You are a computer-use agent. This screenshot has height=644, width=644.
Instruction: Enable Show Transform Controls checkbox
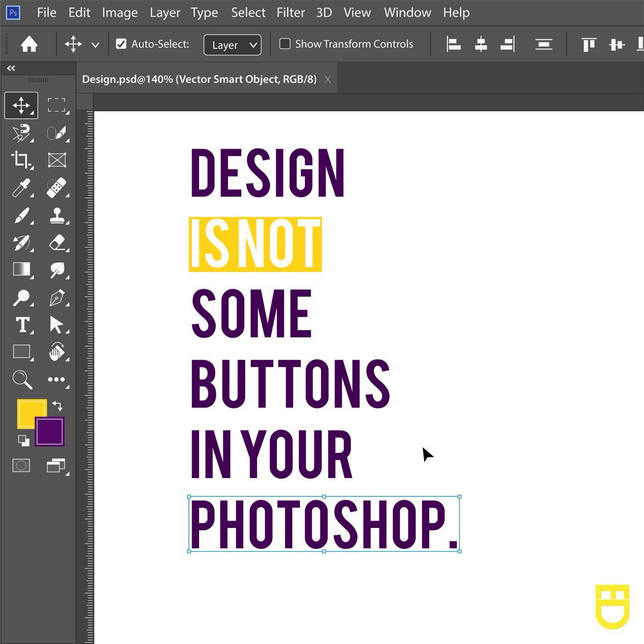[285, 43]
